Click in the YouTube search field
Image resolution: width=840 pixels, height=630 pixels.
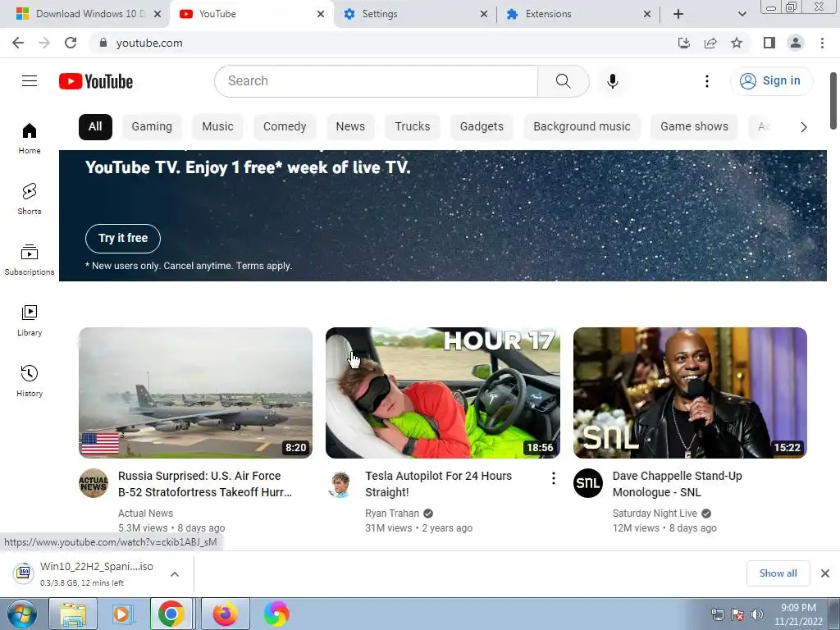(x=376, y=81)
